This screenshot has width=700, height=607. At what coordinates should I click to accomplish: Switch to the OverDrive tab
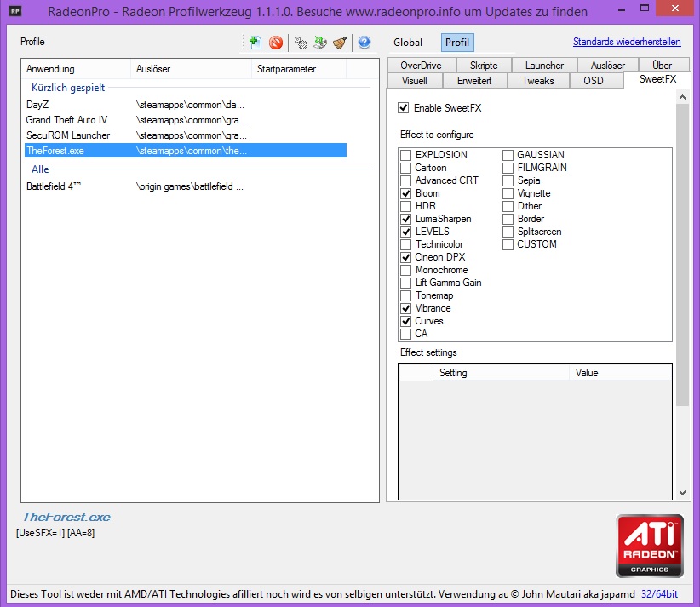421,65
